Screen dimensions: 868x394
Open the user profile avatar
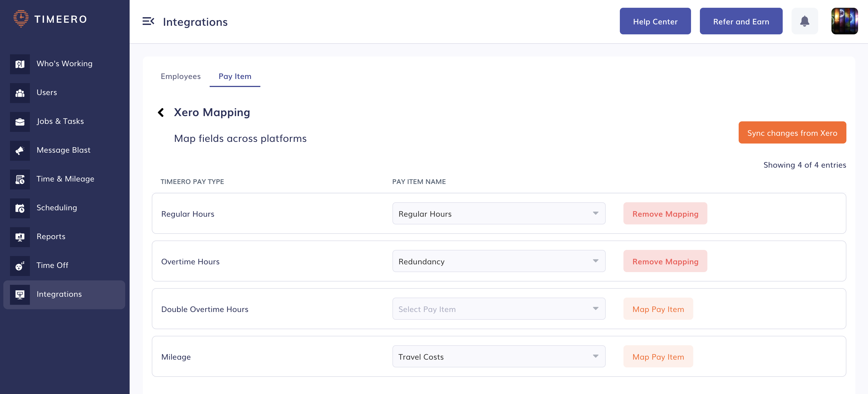[x=844, y=21]
